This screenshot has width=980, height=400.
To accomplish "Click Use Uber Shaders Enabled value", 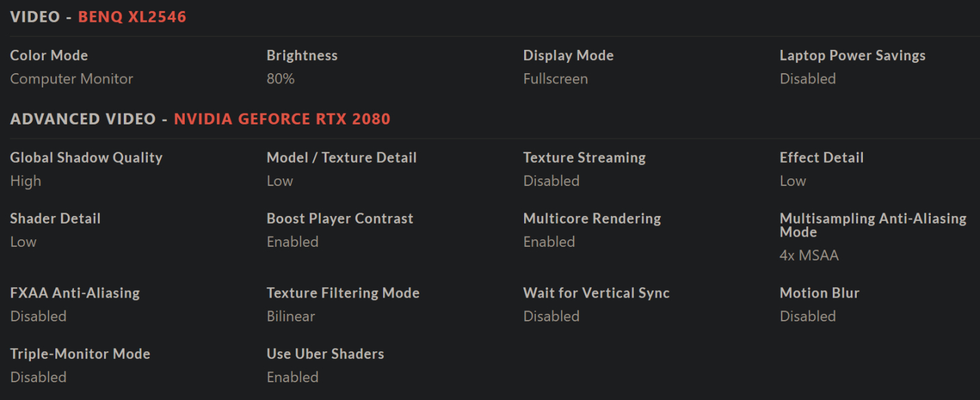I will point(293,377).
